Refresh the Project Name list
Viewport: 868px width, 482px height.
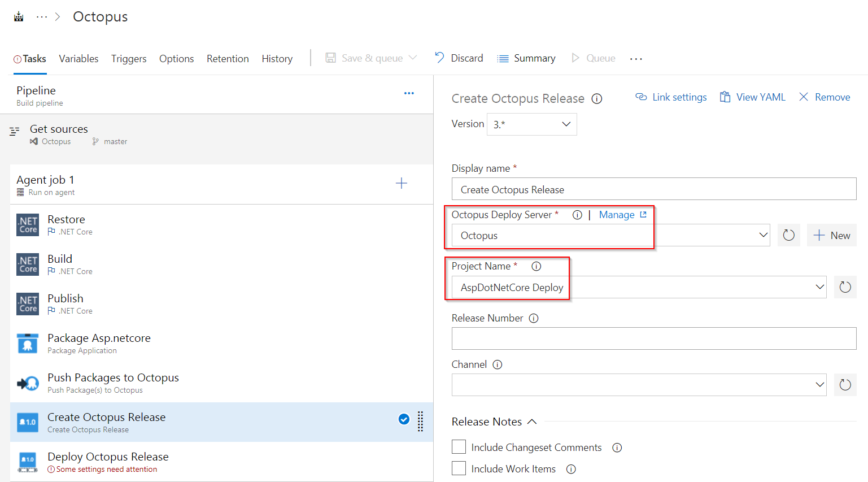click(845, 287)
